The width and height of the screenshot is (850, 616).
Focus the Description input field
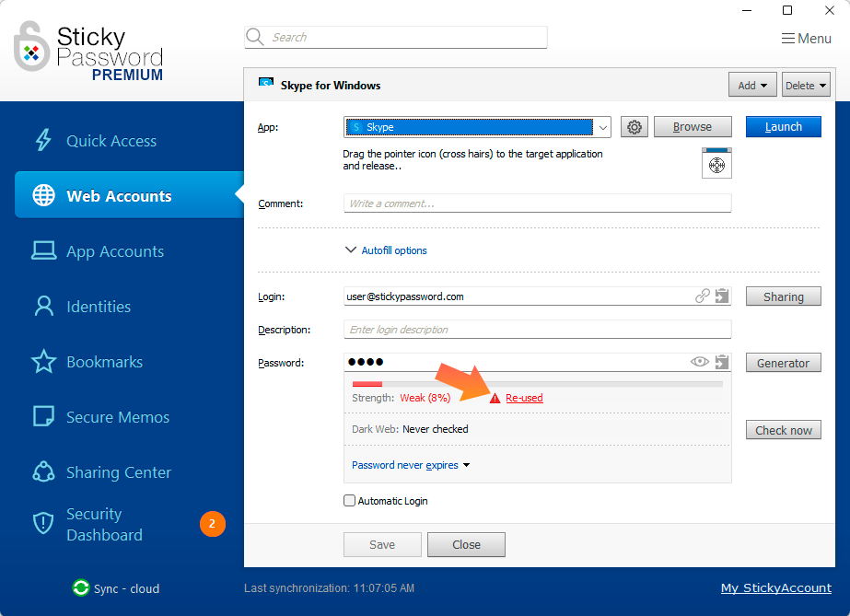point(537,330)
